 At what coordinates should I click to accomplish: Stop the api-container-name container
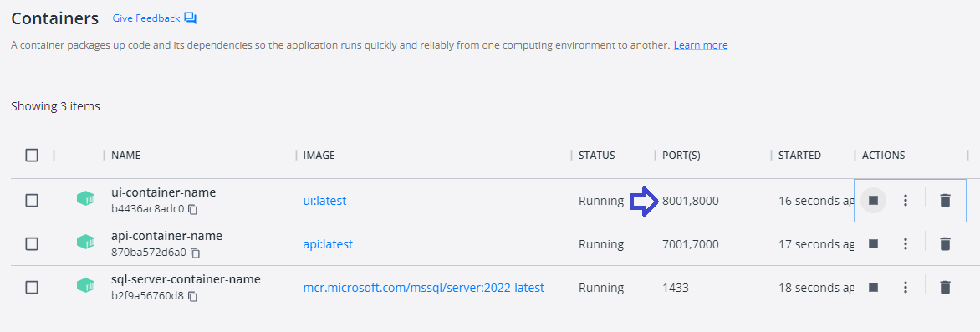click(x=873, y=244)
